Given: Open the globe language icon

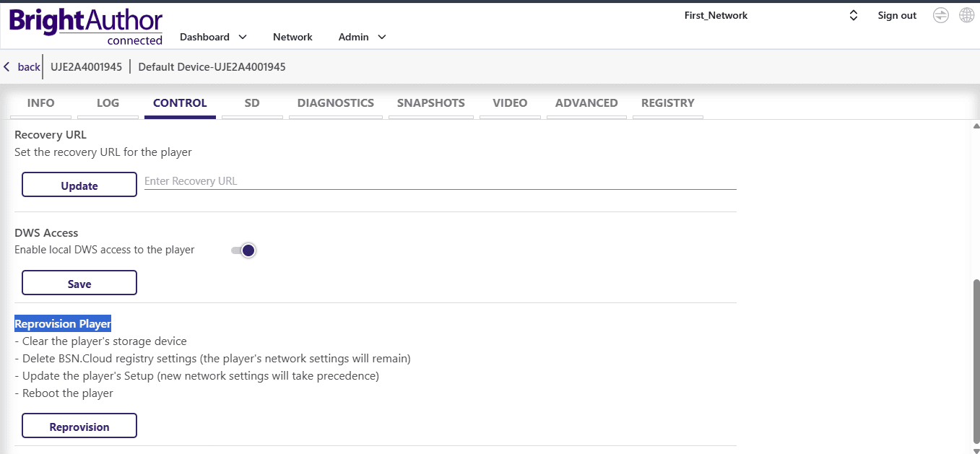Looking at the screenshot, I should tap(966, 15).
